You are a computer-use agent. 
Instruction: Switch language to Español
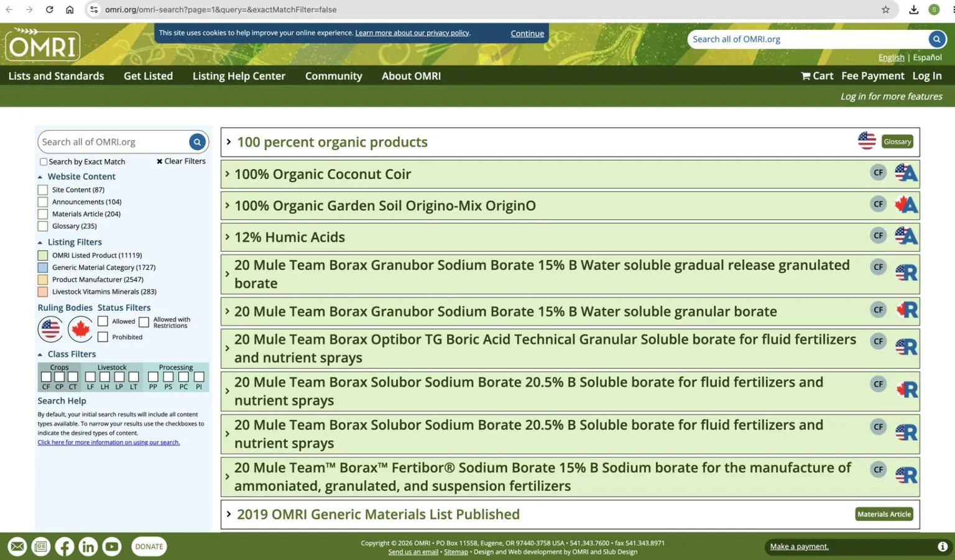[927, 57]
